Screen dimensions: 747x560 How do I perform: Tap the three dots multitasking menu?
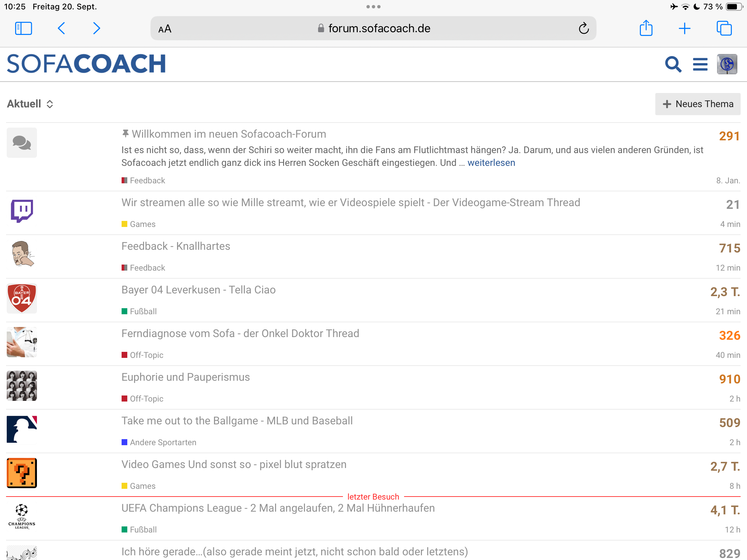tap(373, 7)
